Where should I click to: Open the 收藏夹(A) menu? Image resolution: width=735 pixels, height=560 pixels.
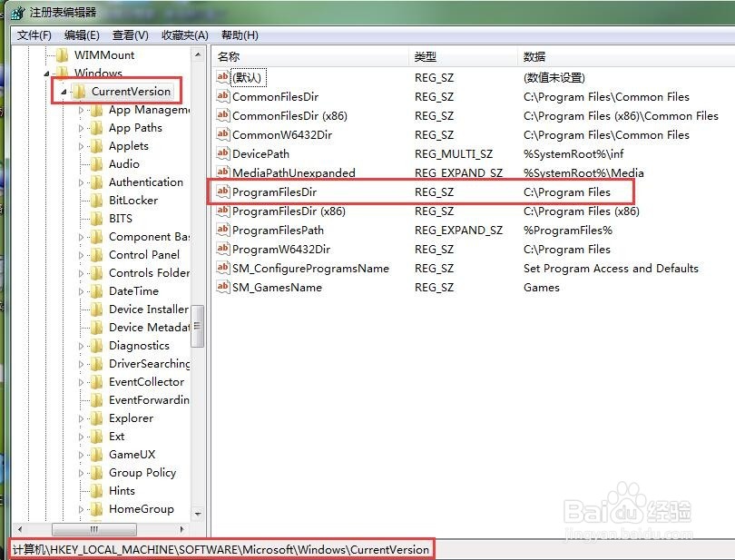point(185,35)
